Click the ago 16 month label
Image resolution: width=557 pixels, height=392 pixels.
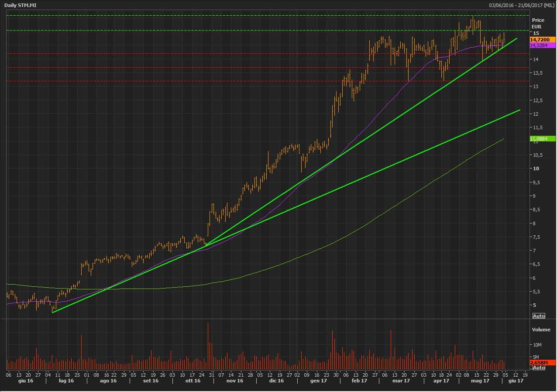pos(108,381)
